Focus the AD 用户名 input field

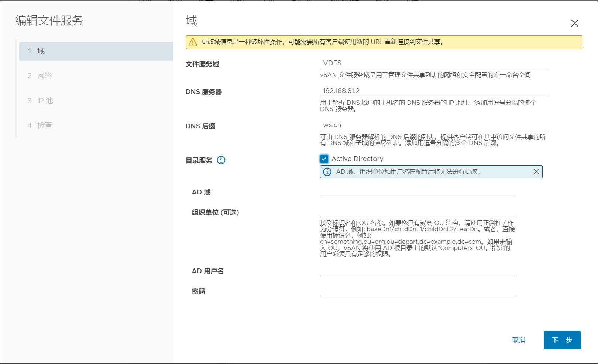(417, 271)
